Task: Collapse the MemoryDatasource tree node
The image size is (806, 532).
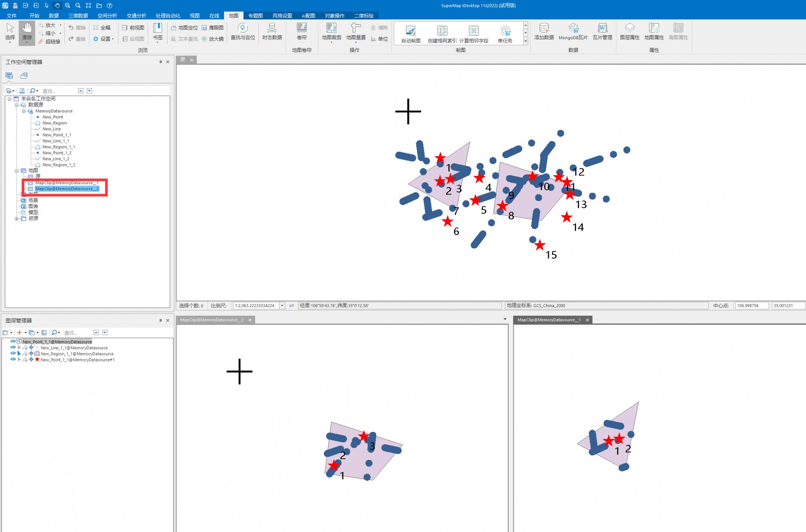Action: (x=24, y=111)
